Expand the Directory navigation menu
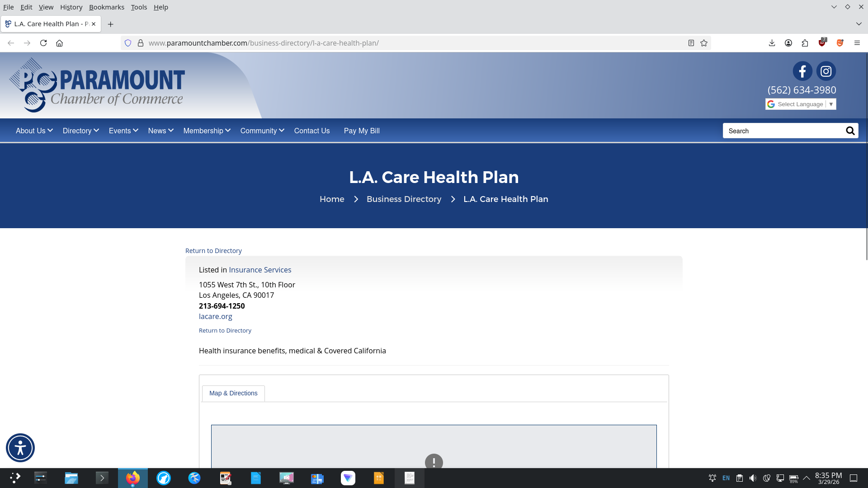 tap(80, 131)
